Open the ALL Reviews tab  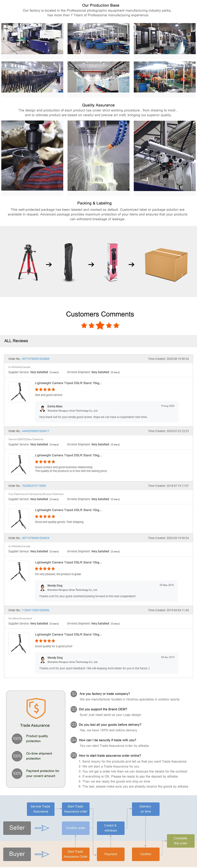(16, 341)
